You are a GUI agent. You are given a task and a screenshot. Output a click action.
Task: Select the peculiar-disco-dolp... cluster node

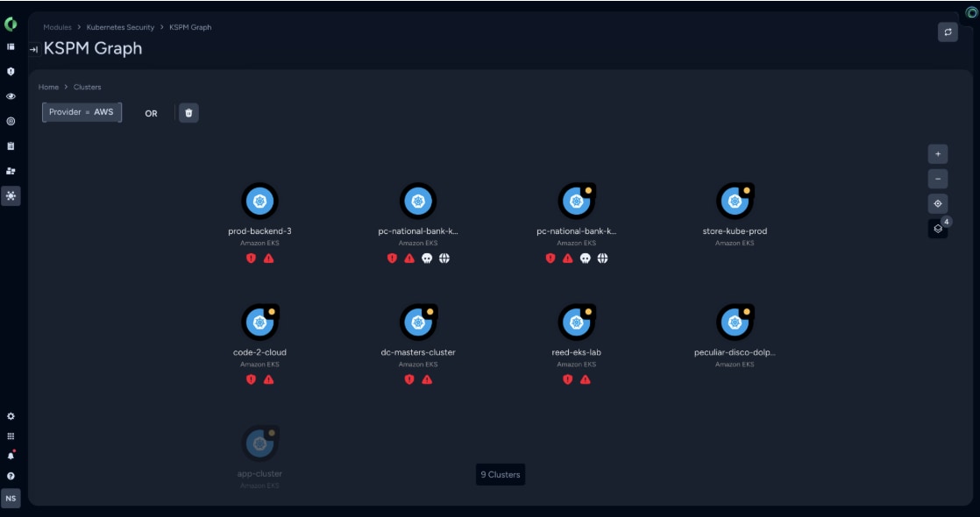[x=735, y=322]
